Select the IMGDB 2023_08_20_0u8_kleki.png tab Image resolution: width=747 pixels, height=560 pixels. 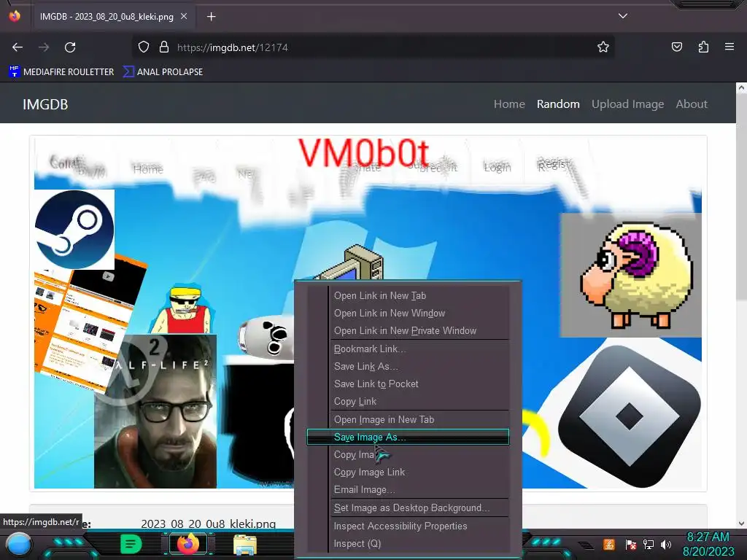tap(113, 16)
